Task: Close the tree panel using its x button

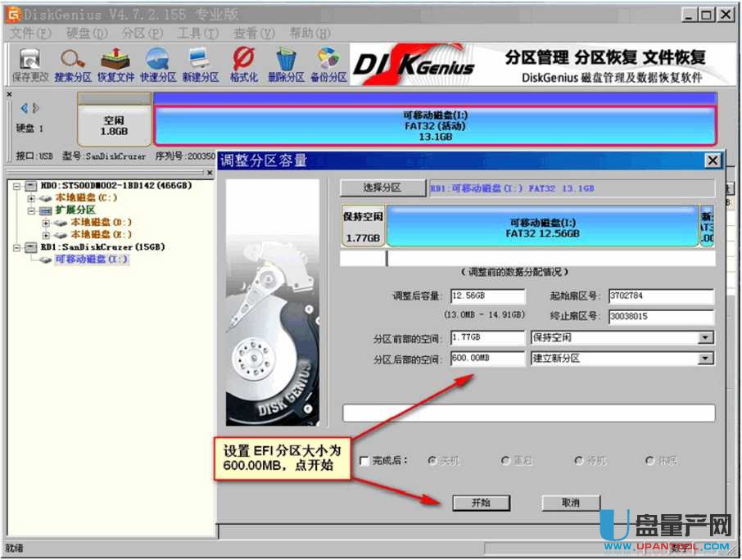Action: pos(210,173)
